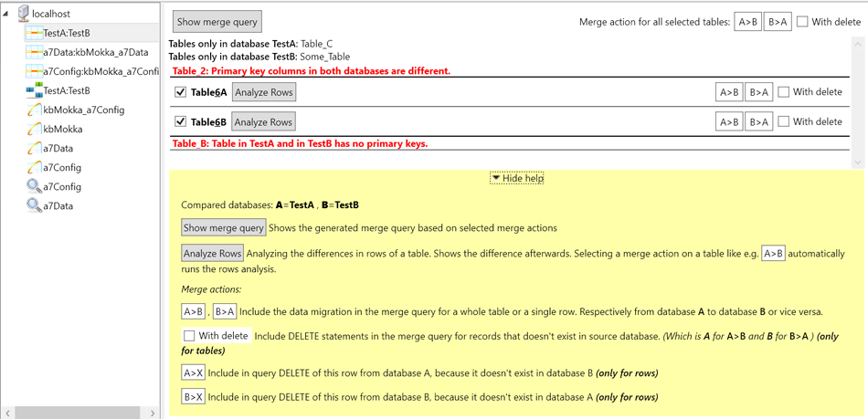Click 'Tables only in database TestB' line
This screenshot has width=868, height=419.
tap(259, 57)
